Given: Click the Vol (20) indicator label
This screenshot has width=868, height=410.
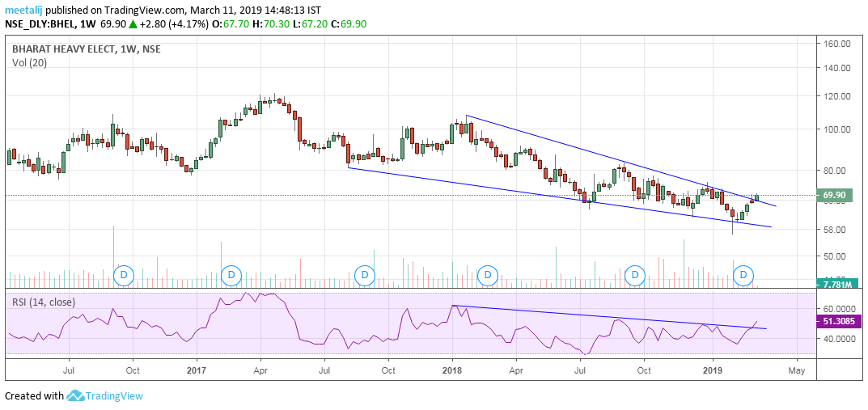Looking at the screenshot, I should point(29,63).
